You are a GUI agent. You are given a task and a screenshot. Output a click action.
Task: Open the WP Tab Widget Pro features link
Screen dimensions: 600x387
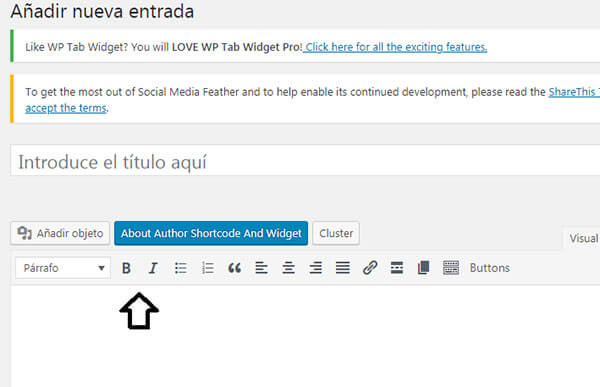tap(395, 47)
